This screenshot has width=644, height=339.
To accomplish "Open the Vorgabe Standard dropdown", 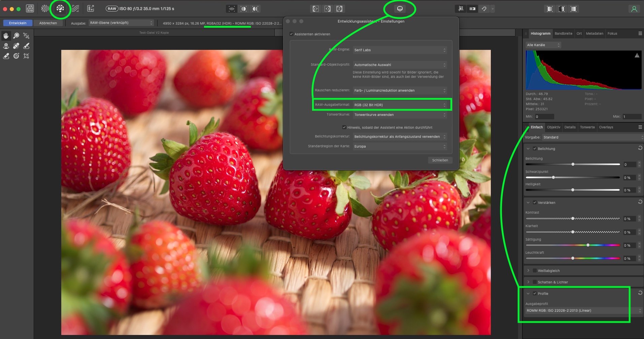I will click(592, 137).
